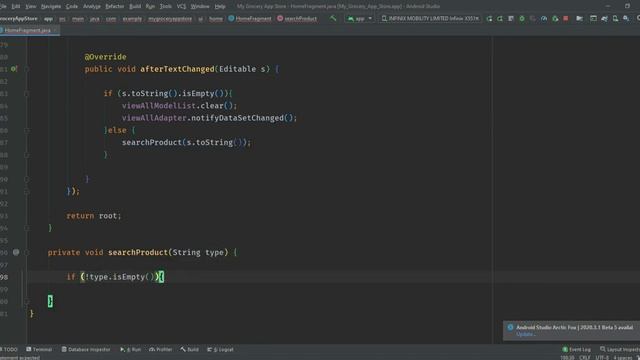Click HomeFragment class in the breadcrumb bar

tap(250, 18)
